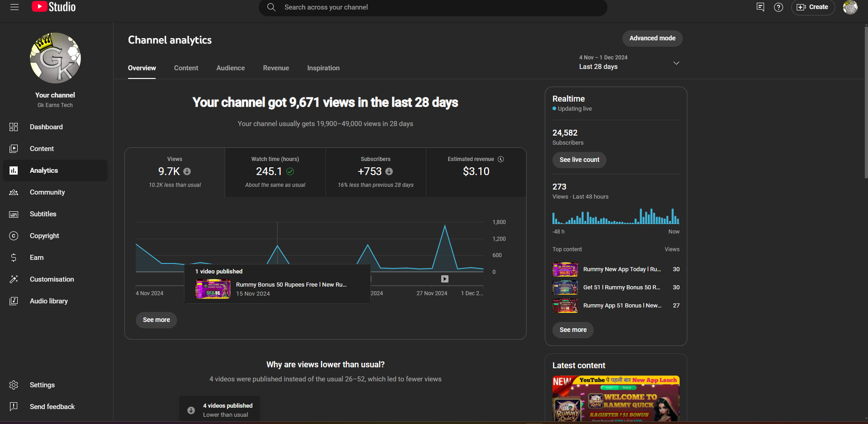The image size is (868, 424).
Task: Click the Create button
Action: point(813,7)
